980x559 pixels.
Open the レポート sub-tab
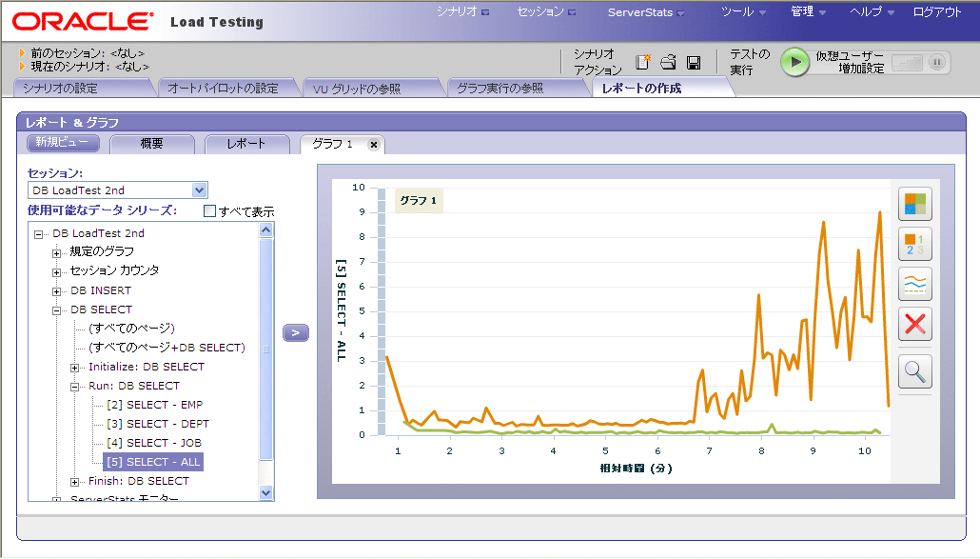[246, 144]
